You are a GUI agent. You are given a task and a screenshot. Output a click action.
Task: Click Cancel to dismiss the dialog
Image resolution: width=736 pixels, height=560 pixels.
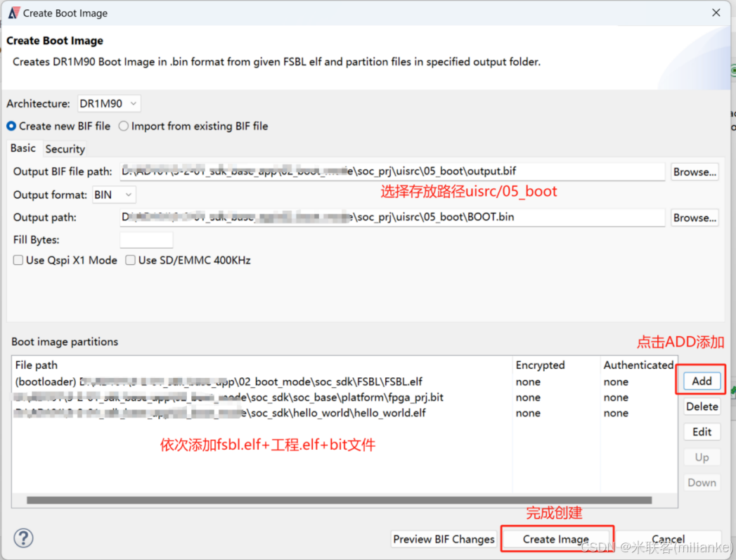pos(668,539)
